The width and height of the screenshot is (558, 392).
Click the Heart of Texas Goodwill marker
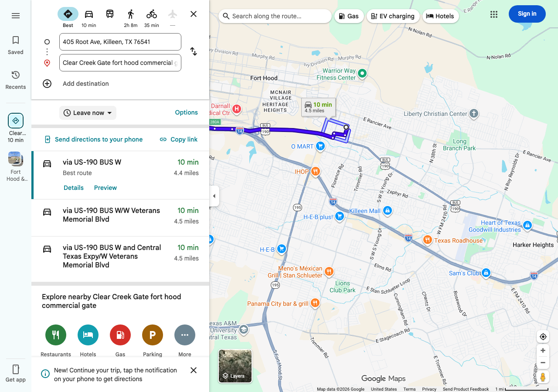point(527,226)
